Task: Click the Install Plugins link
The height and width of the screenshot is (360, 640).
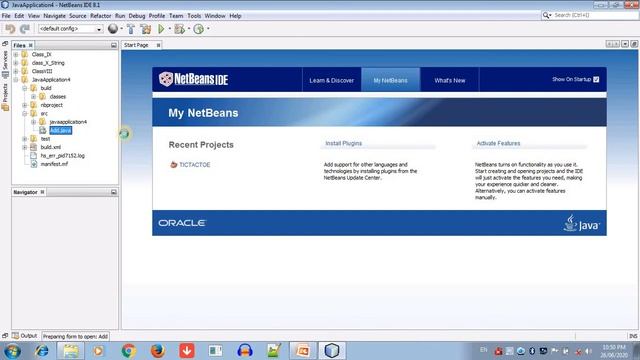Action: tap(344, 143)
